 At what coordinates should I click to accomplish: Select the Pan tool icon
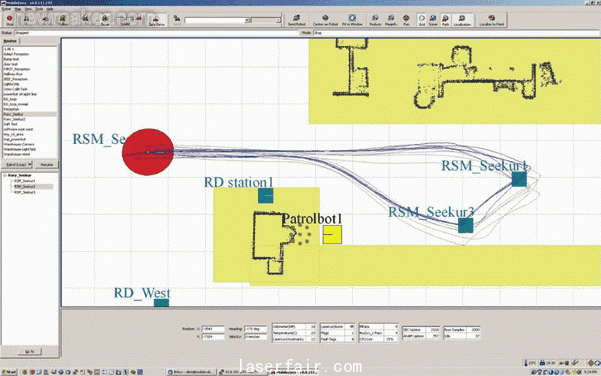(406, 20)
